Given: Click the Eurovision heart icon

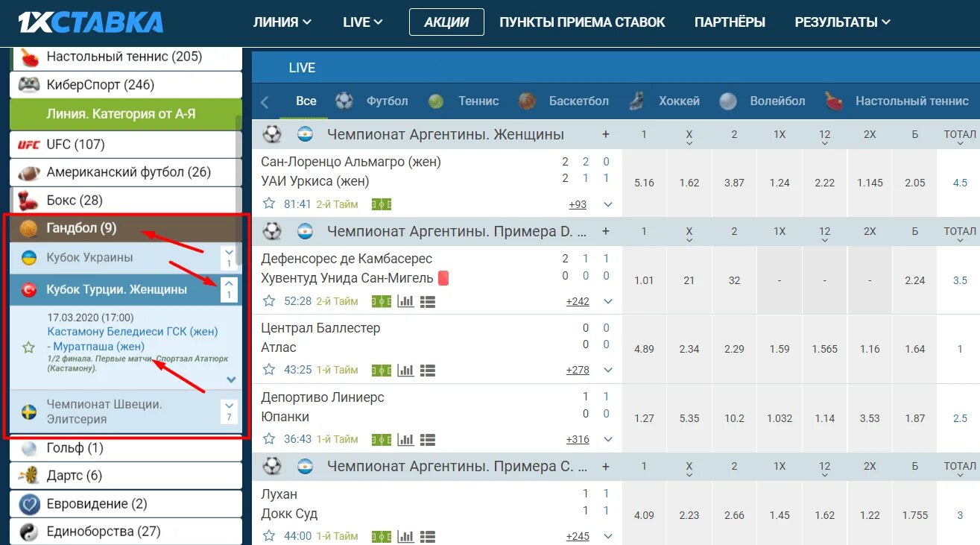Looking at the screenshot, I should click(x=29, y=504).
